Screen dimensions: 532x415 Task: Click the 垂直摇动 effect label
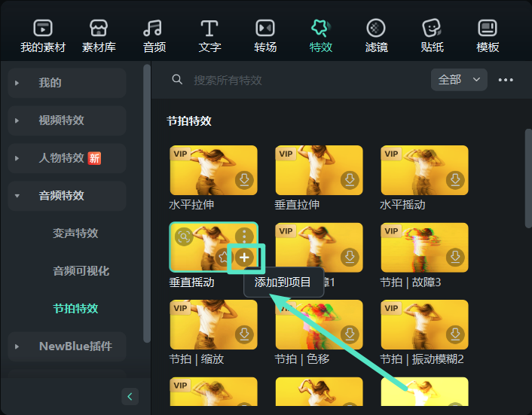(x=191, y=282)
